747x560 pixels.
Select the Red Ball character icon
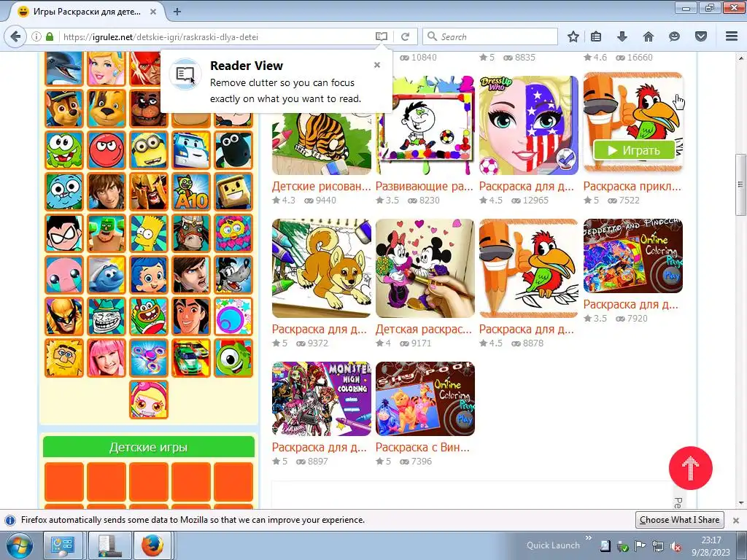click(x=107, y=150)
